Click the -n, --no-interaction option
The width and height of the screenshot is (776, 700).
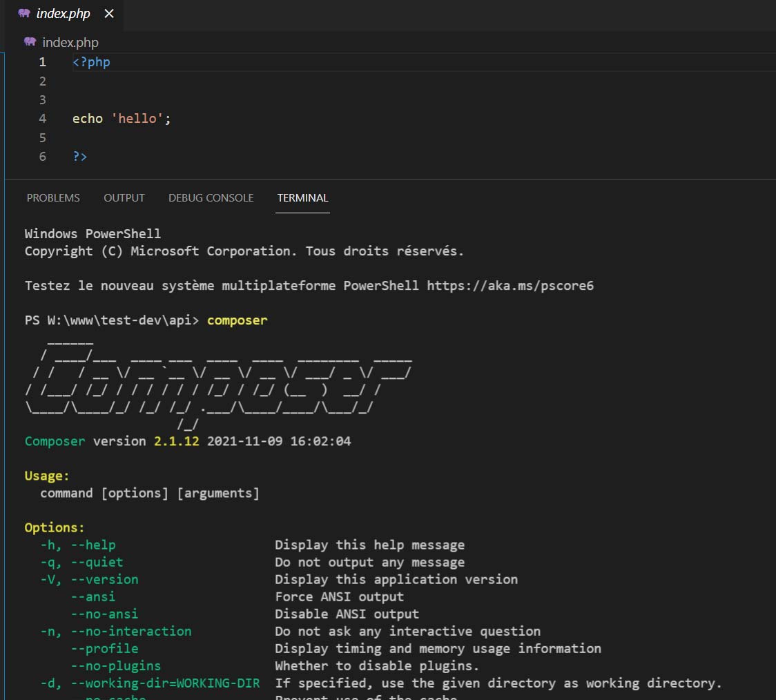[x=116, y=632]
